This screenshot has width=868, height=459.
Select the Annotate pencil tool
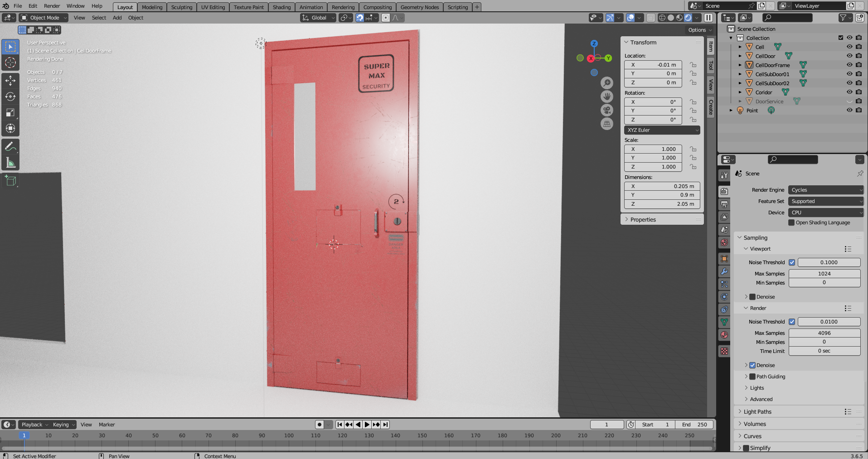coord(10,147)
